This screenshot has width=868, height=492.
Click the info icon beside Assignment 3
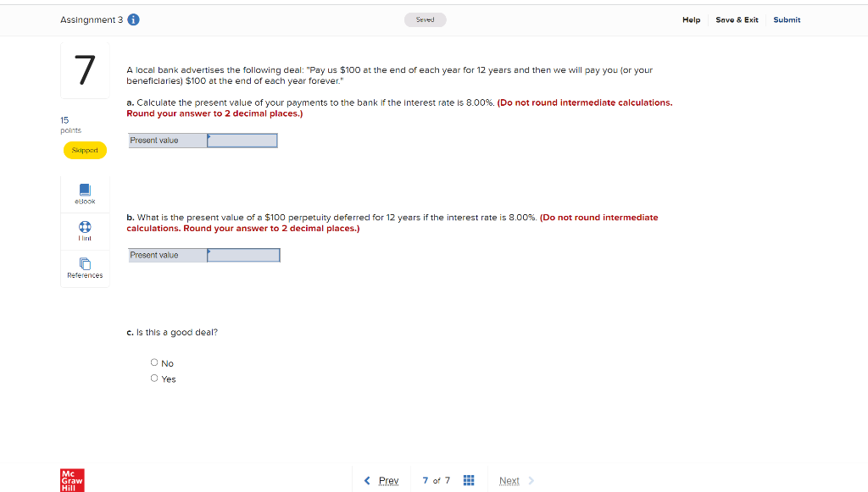132,19
